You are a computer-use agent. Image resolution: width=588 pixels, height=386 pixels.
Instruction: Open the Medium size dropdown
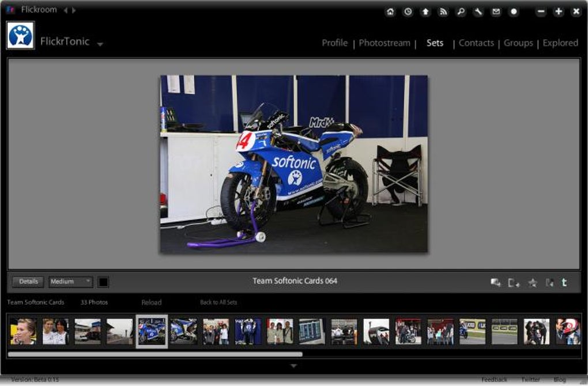(x=70, y=282)
